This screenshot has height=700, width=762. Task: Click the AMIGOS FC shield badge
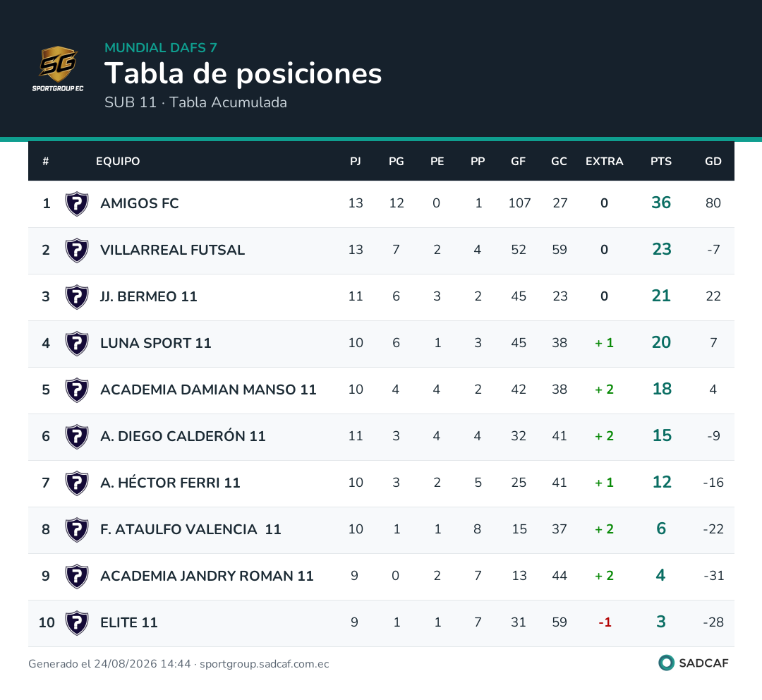coord(77,204)
